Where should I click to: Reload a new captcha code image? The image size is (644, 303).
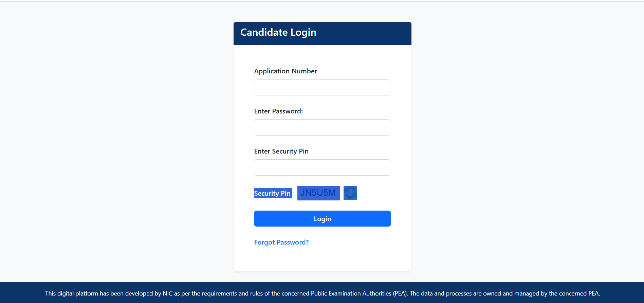pos(350,193)
